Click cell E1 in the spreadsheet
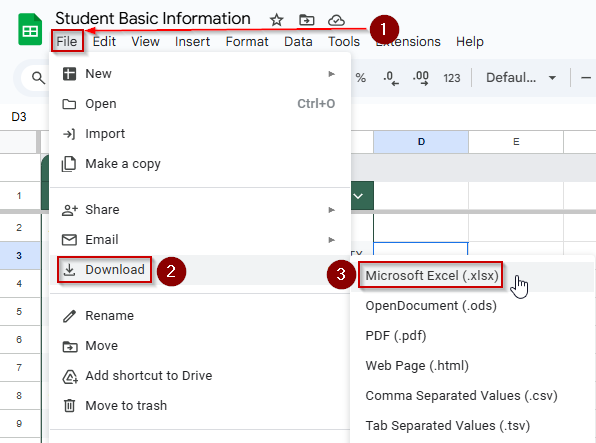 [x=516, y=195]
